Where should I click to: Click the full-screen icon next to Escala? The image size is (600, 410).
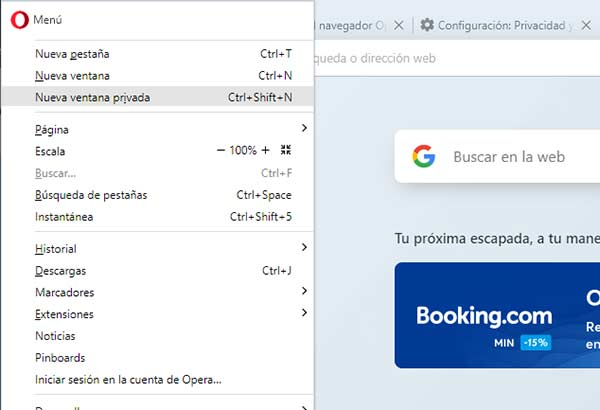point(286,150)
